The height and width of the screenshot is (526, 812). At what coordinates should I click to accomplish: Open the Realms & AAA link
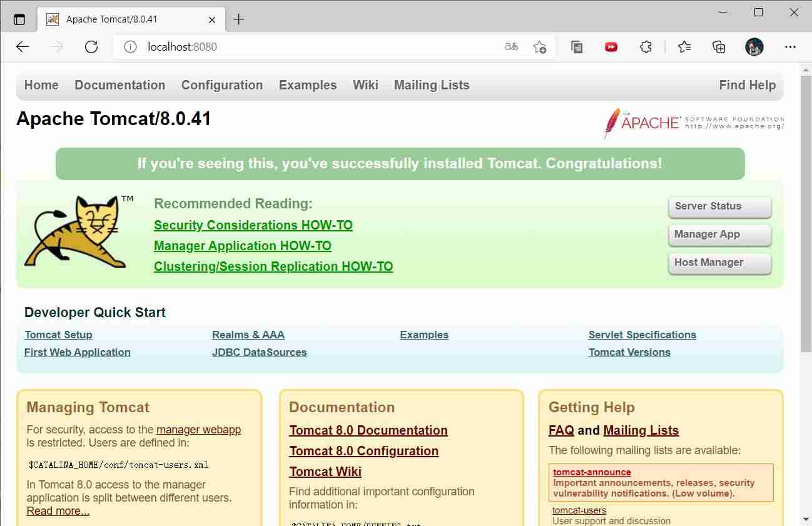(248, 335)
